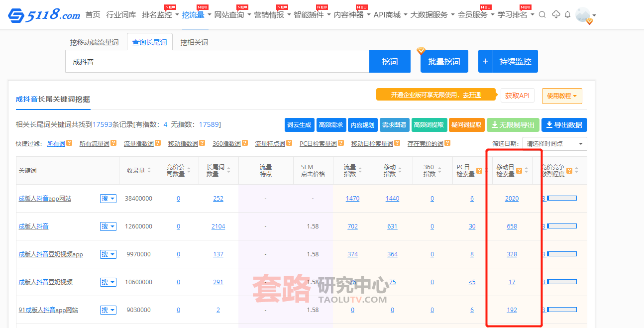Image resolution: width=644 pixels, height=328 pixels.
Task: Click help icon in PC日检索量 column header
Action: point(479,171)
